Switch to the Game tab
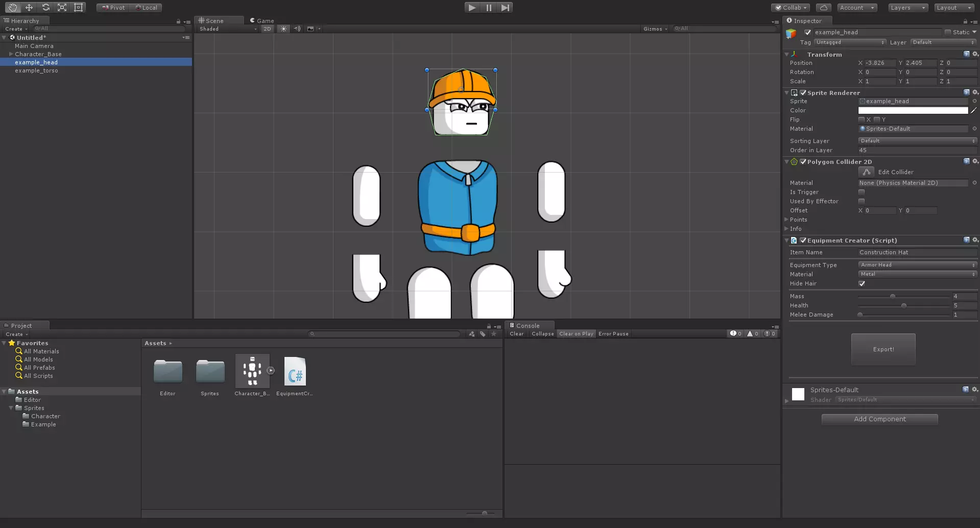980x528 pixels. click(262, 21)
